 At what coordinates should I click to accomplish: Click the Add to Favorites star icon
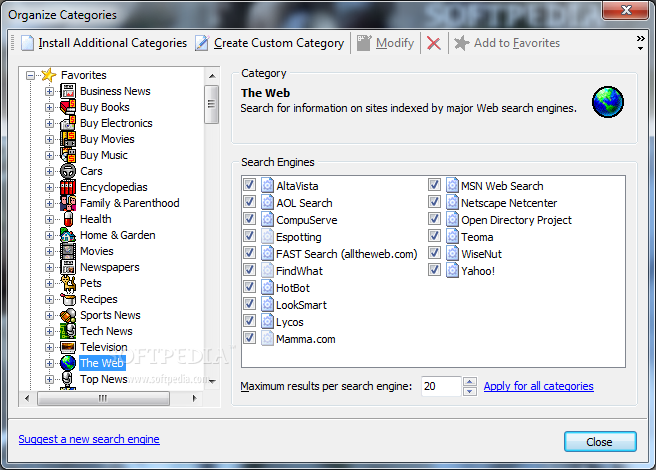pos(462,43)
